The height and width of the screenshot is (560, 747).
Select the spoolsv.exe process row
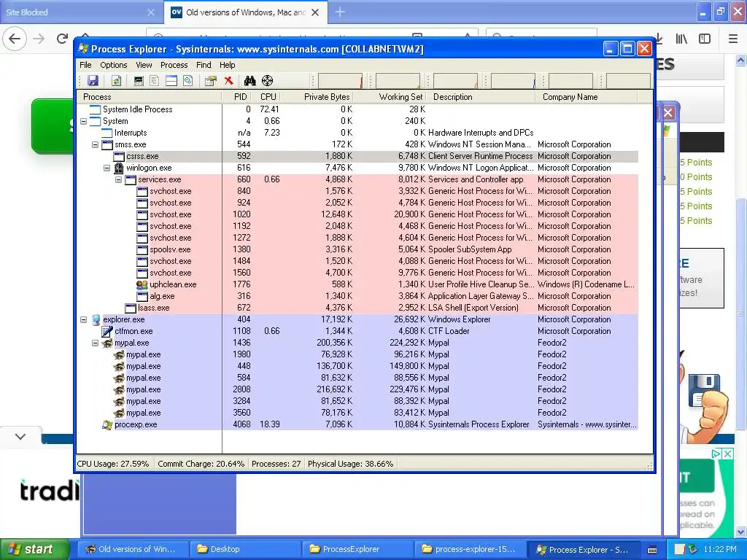point(357,249)
